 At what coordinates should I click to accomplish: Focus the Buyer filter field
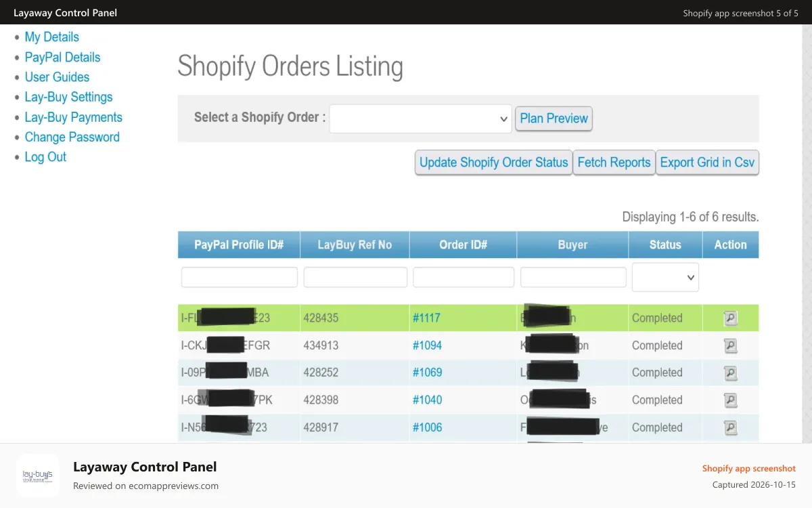pos(573,277)
